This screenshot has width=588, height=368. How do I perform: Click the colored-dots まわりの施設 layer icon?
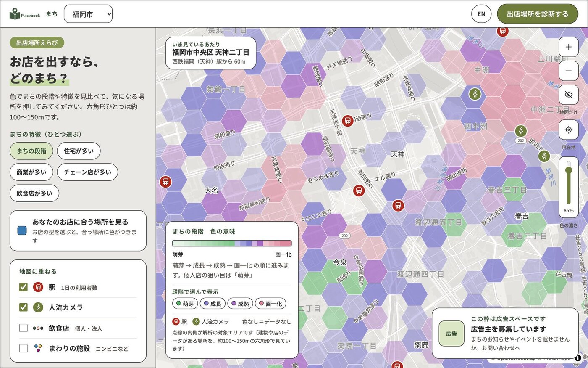coord(38,348)
